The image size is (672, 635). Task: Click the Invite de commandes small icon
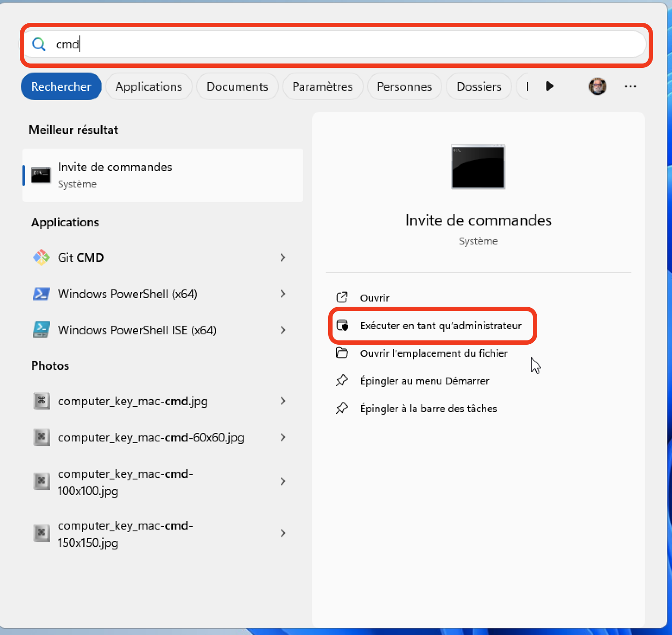[x=41, y=175]
